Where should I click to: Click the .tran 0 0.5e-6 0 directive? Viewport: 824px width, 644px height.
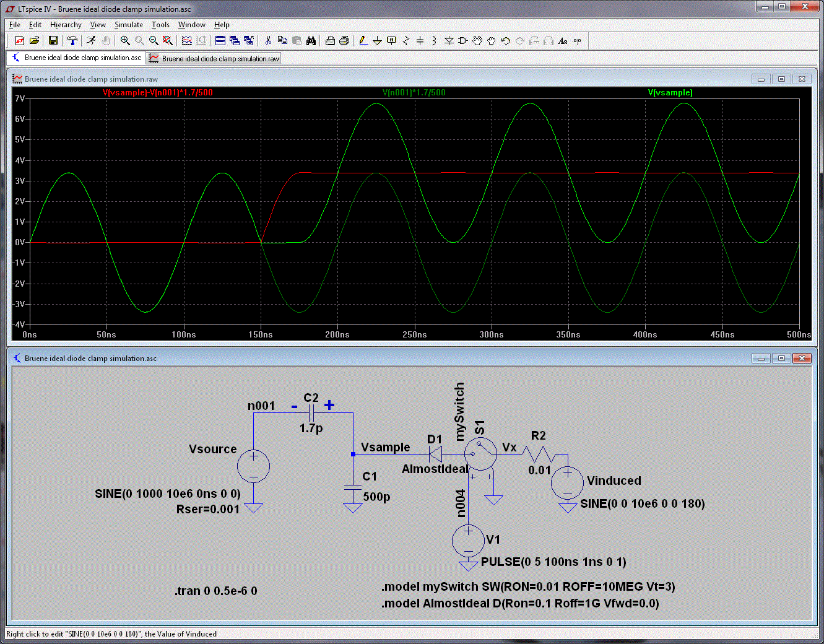click(x=215, y=591)
